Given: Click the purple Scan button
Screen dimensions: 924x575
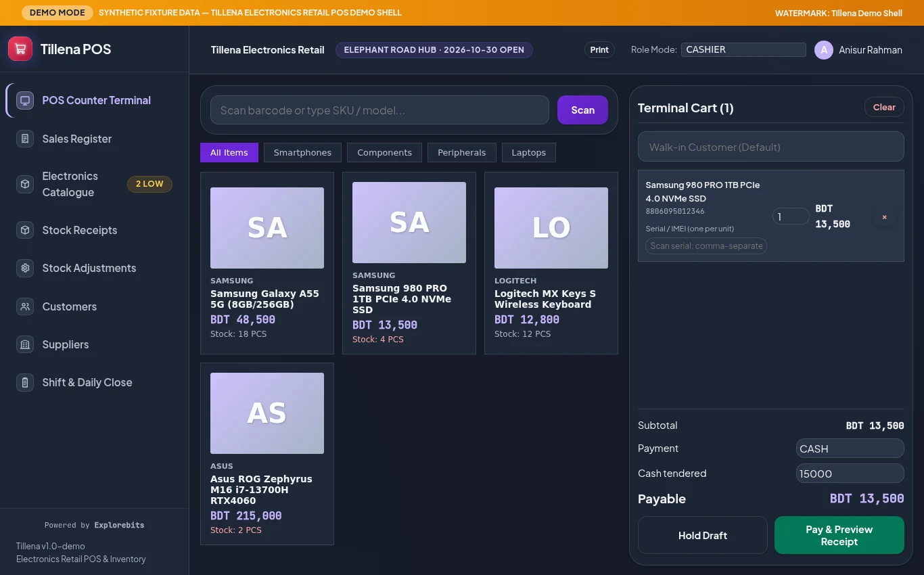Looking at the screenshot, I should point(582,110).
